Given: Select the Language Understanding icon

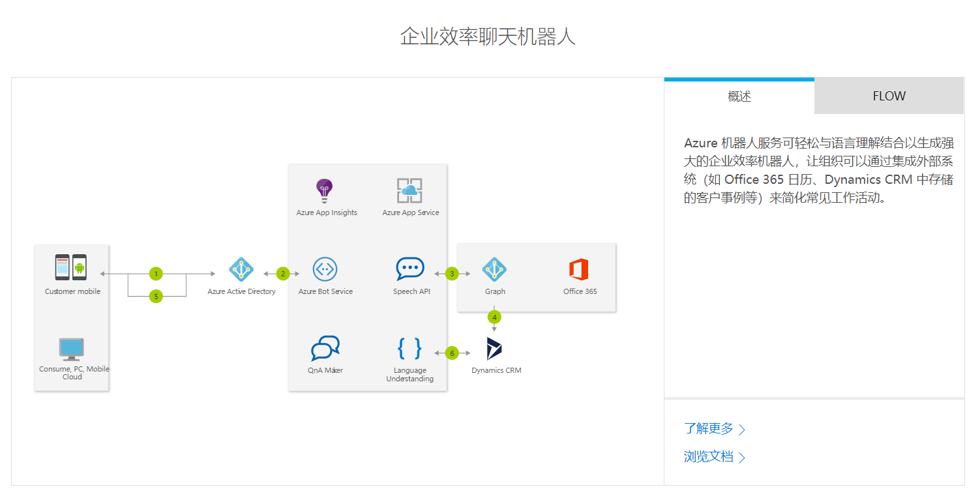Looking at the screenshot, I should (409, 349).
